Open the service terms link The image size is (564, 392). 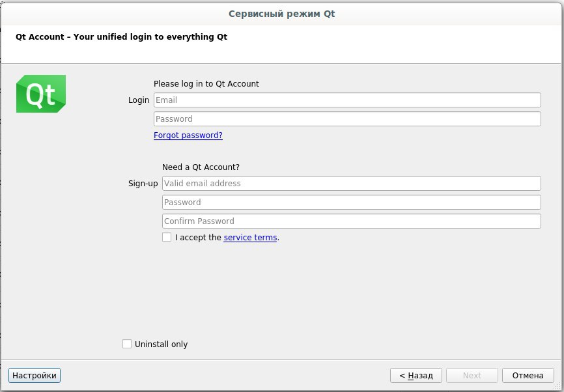pyautogui.click(x=250, y=238)
